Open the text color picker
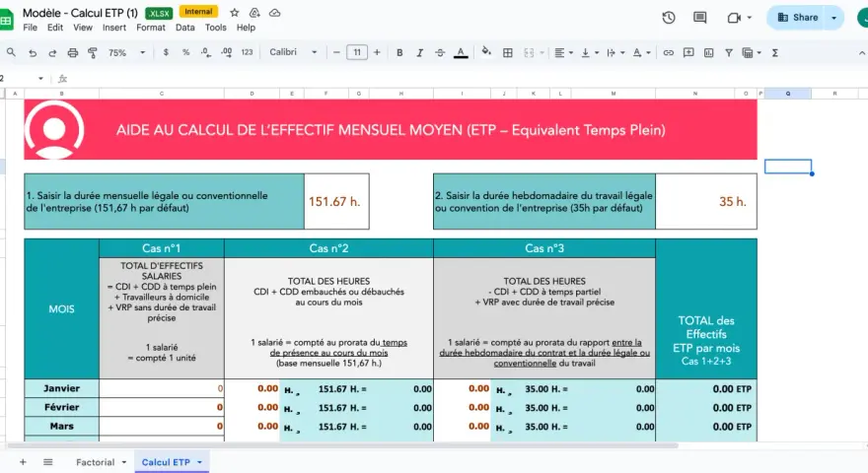This screenshot has width=868, height=473. (x=461, y=52)
